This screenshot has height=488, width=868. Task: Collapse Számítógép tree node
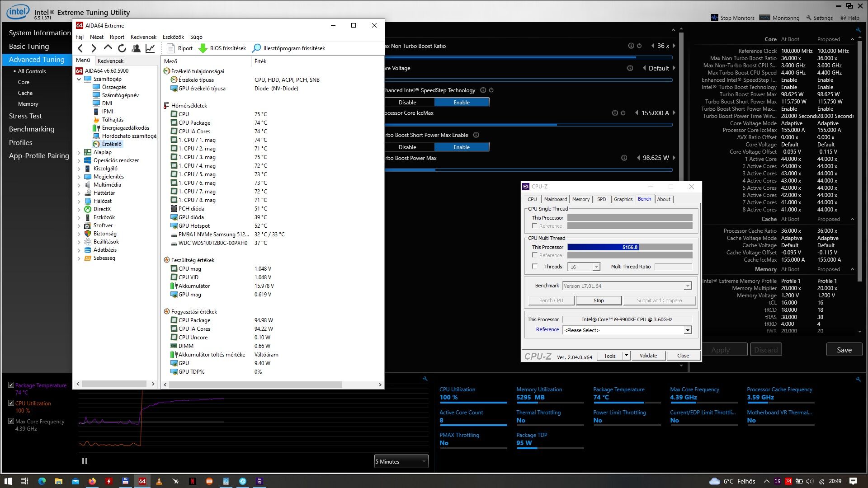click(x=79, y=79)
